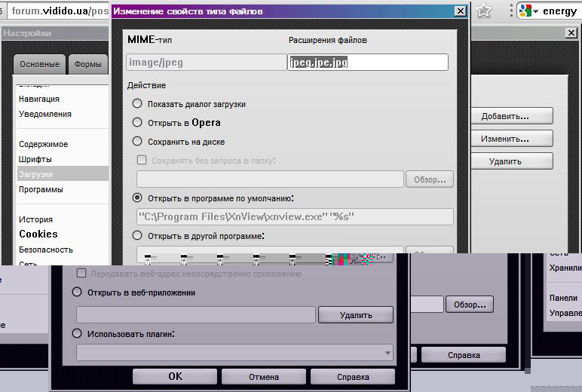Click the file extensions field jpeg,jpe,jpg
The image size is (582, 392).
368,63
